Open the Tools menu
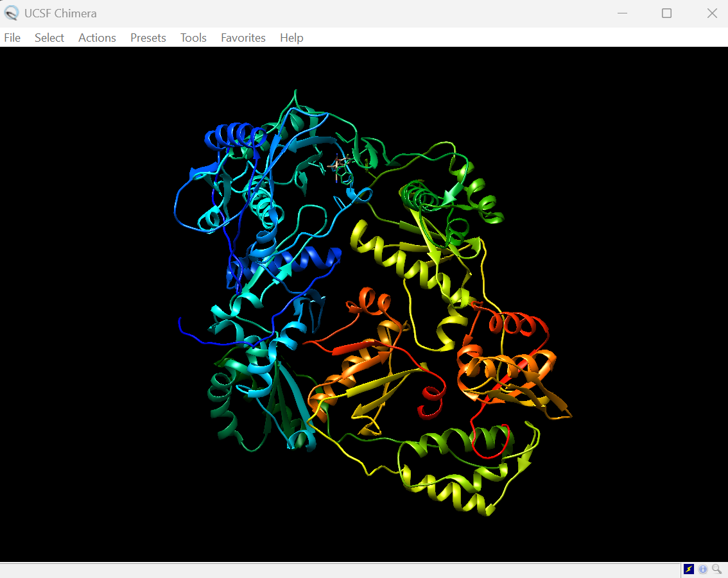The width and height of the screenshot is (728, 578). point(193,38)
